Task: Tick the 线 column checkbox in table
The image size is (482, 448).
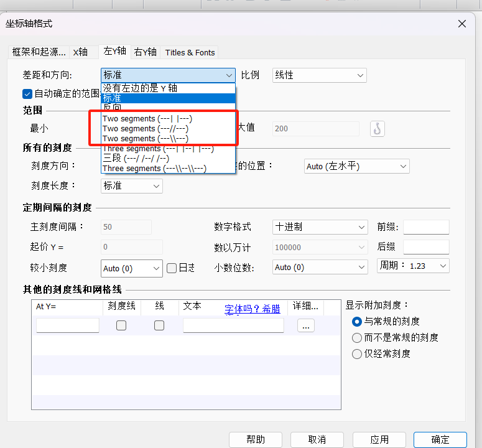Action: pos(159,325)
